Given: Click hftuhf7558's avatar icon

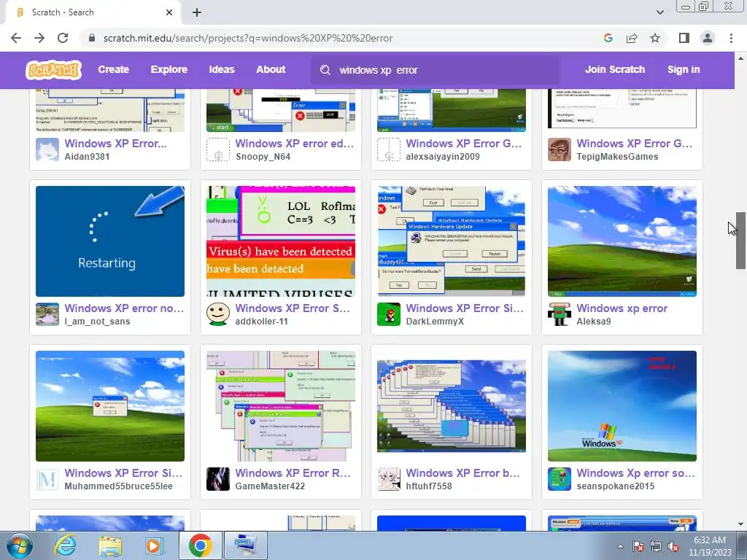Looking at the screenshot, I should point(389,479).
